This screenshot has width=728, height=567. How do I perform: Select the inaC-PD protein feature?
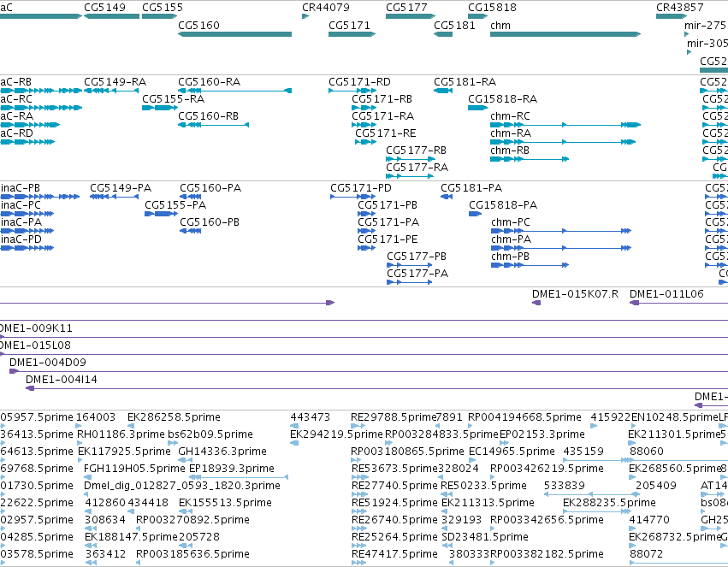pos(27,248)
